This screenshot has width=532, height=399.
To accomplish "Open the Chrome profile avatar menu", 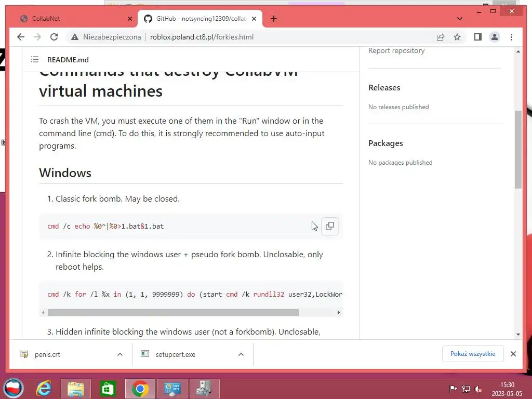I will [495, 37].
